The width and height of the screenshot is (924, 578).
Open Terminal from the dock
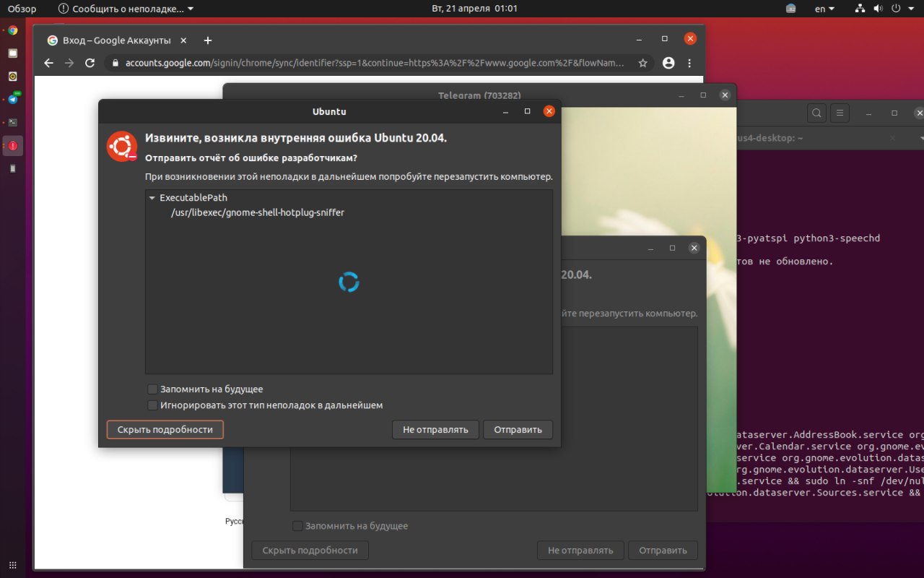(x=12, y=122)
